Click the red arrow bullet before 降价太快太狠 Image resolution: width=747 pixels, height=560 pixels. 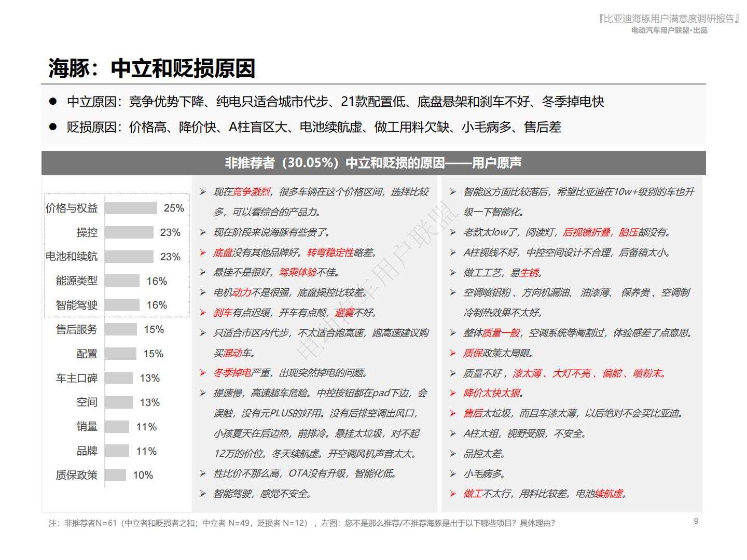coord(453,394)
